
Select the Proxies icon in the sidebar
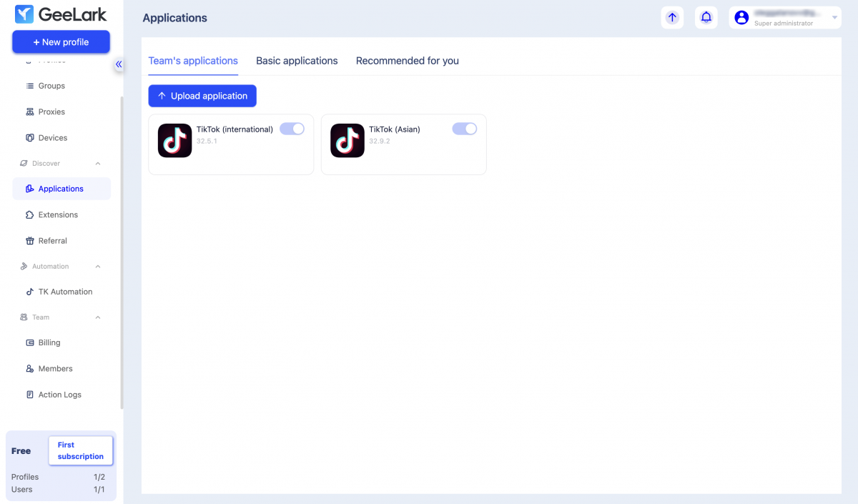(x=30, y=112)
